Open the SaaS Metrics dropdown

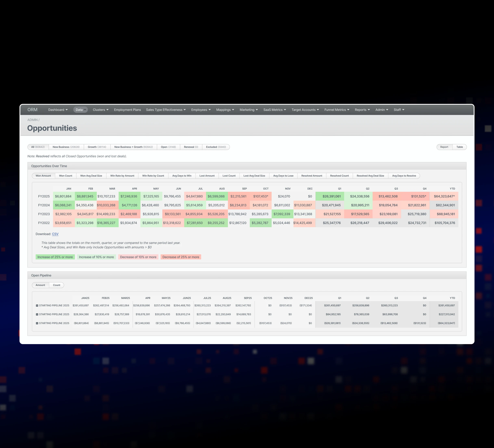tap(275, 110)
